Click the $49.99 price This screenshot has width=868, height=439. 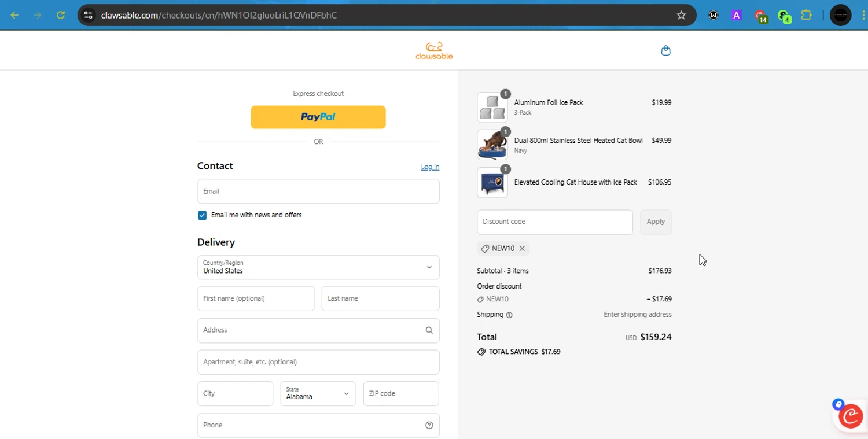tap(661, 141)
